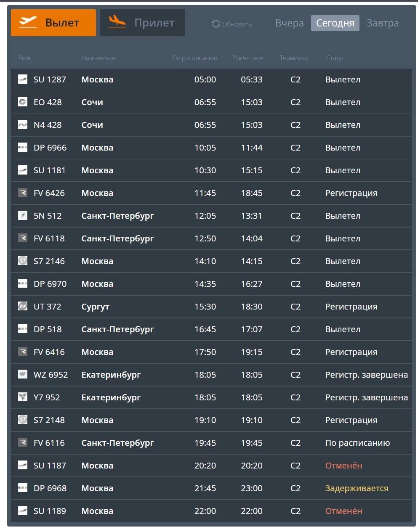Click the airline logo for flight WZ 6952
The image size is (418, 532).
pyautogui.click(x=23, y=374)
